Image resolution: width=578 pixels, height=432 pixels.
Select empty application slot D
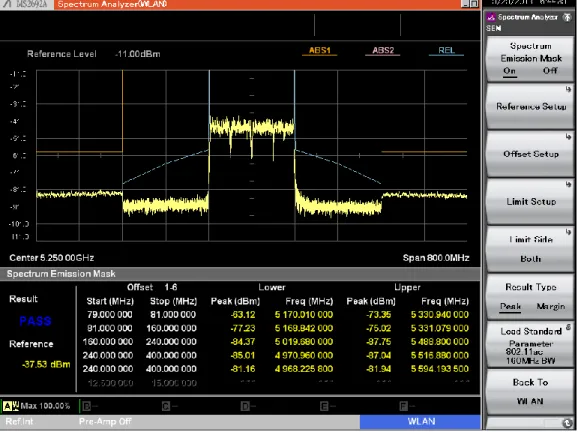click(249, 406)
